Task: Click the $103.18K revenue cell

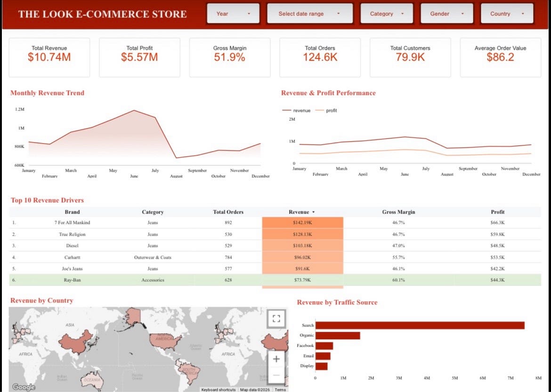Action: tap(302, 246)
